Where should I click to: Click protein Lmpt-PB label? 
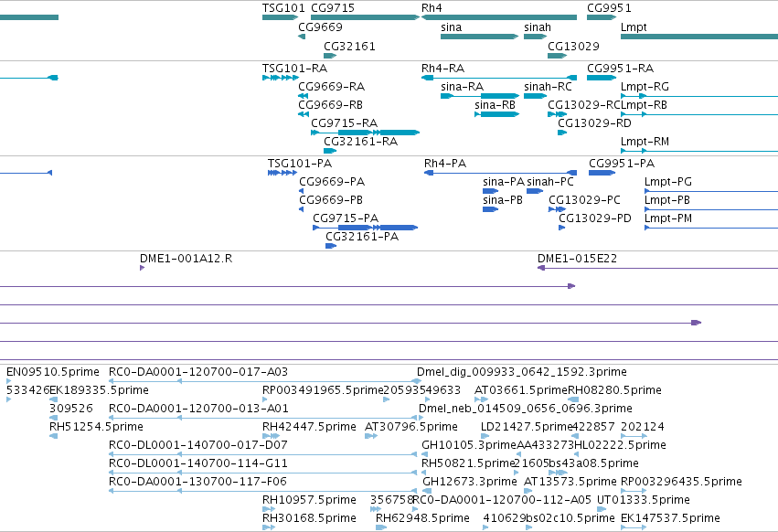[666, 200]
